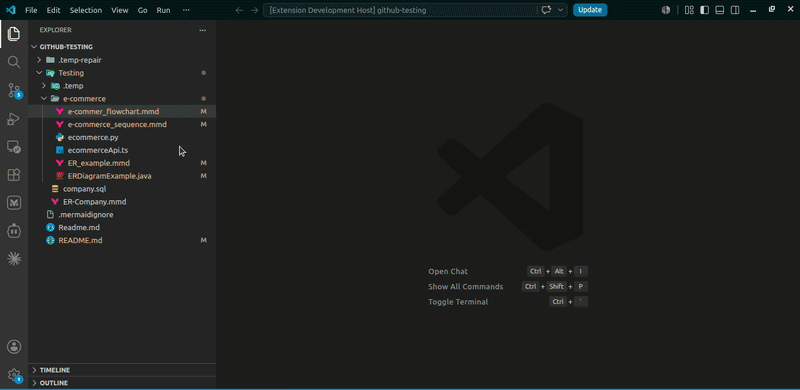The image size is (800, 390).
Task: Open ER-Company.mmd file
Action: click(122, 202)
